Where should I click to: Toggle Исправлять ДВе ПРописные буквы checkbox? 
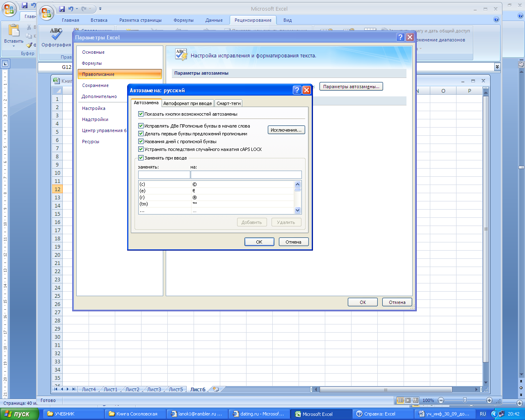(141, 126)
